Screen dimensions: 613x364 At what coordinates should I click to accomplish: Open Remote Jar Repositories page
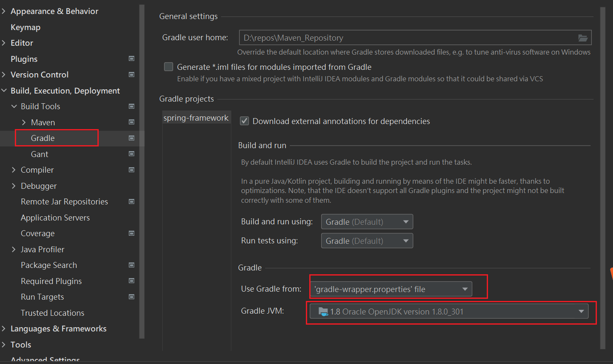click(x=64, y=201)
